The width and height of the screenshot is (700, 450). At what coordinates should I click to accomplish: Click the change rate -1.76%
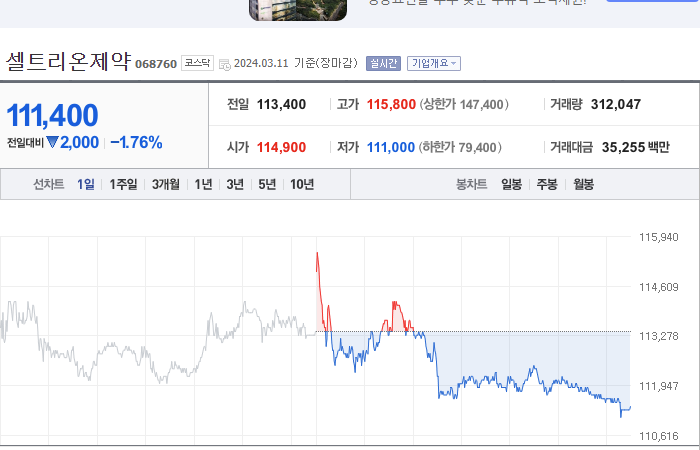136,142
